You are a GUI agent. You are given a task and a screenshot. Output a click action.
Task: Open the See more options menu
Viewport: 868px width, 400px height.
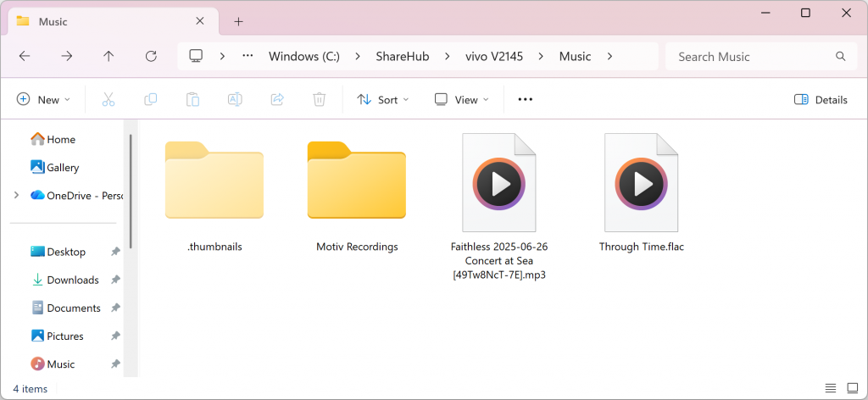525,99
